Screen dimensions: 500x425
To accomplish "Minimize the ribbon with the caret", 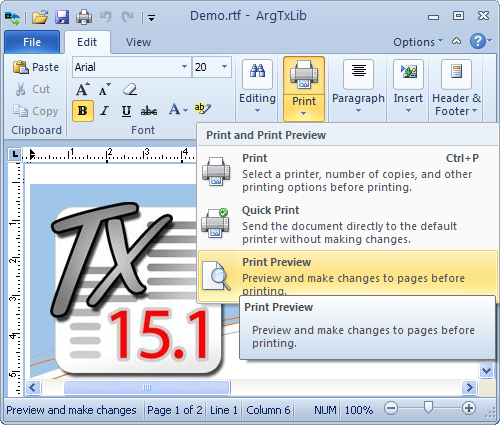I will [x=456, y=41].
